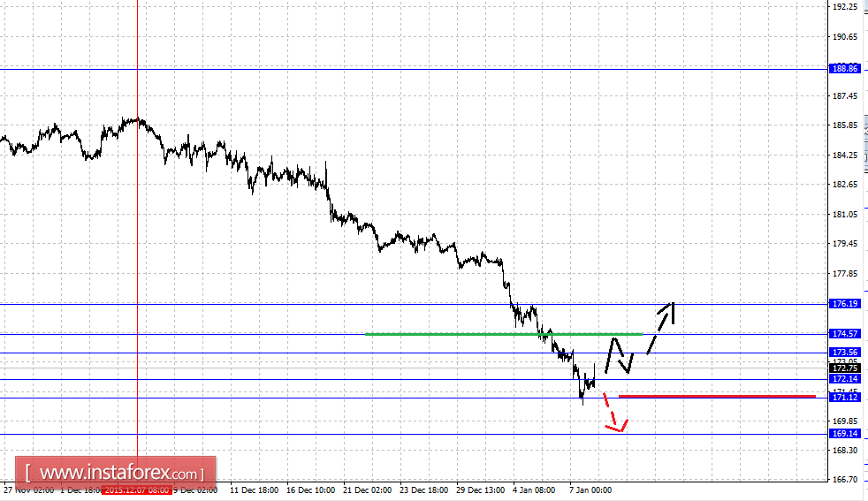Click the red vertical line date label 2015.12.07

point(137,490)
